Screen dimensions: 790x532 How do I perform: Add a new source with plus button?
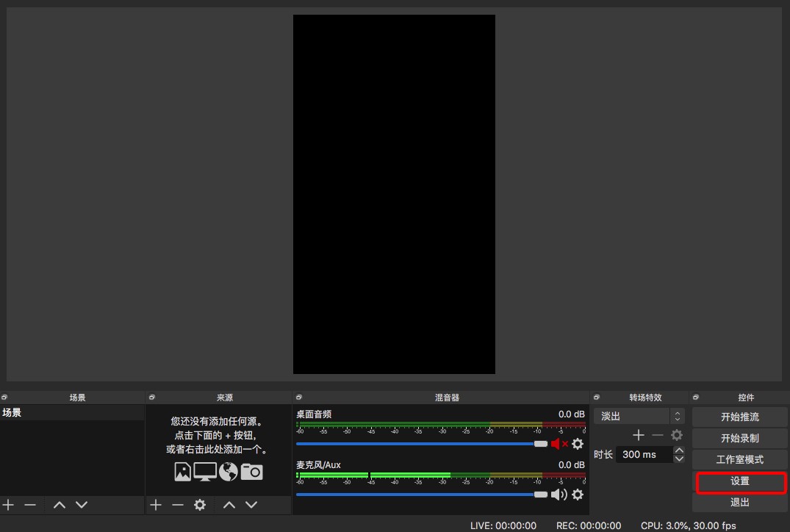coord(156,504)
